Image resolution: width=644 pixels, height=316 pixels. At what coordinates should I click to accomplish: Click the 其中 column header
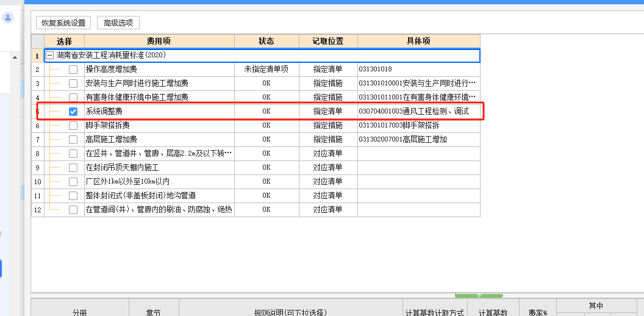pyautogui.click(x=596, y=305)
